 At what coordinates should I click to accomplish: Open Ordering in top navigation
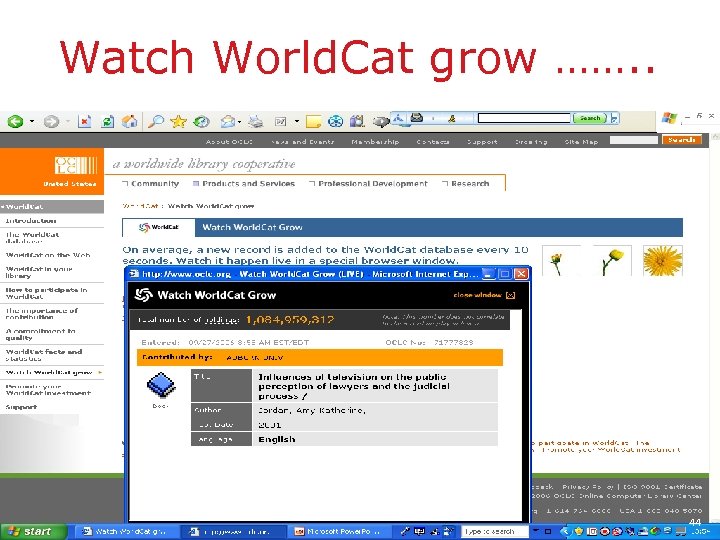531,141
